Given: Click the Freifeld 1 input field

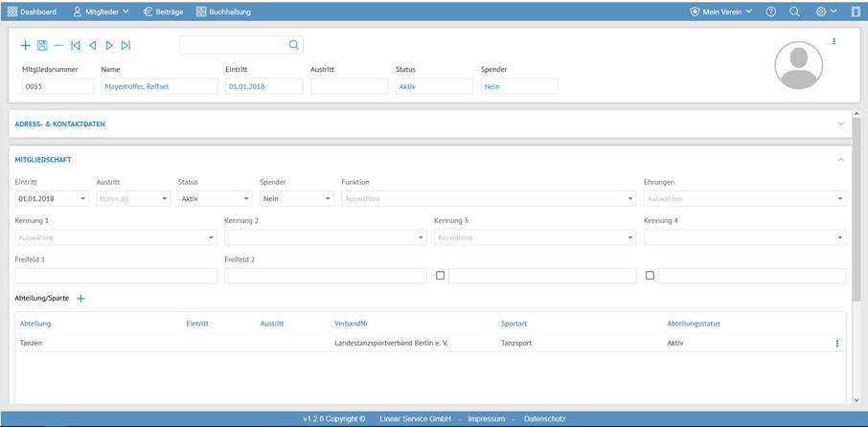Looking at the screenshot, I should 116,276.
